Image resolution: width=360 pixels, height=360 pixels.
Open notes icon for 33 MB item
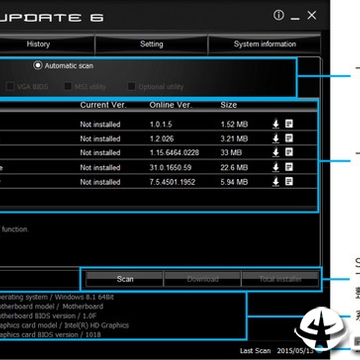pyautogui.click(x=289, y=152)
